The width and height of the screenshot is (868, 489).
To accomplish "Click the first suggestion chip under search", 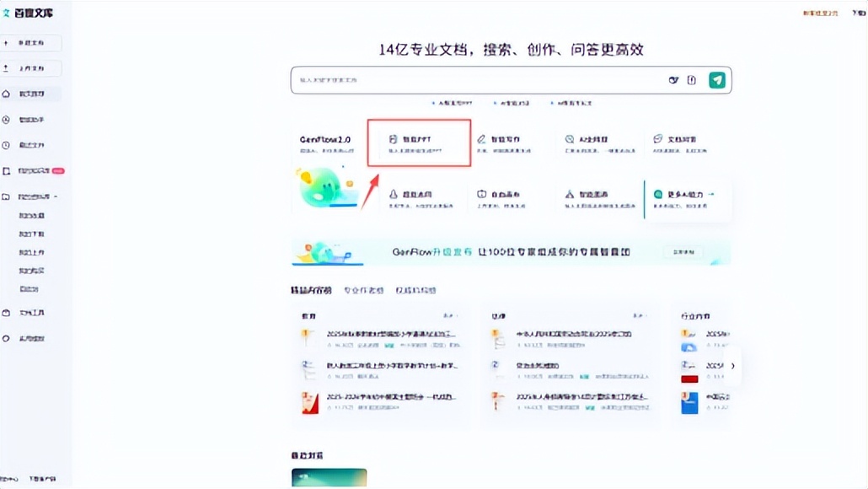I will tap(453, 103).
